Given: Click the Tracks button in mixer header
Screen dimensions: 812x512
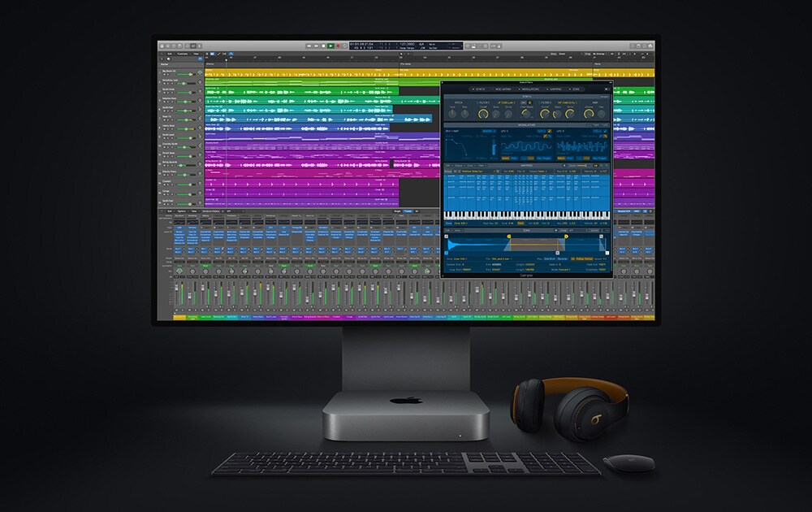Looking at the screenshot, I should click(x=408, y=211).
